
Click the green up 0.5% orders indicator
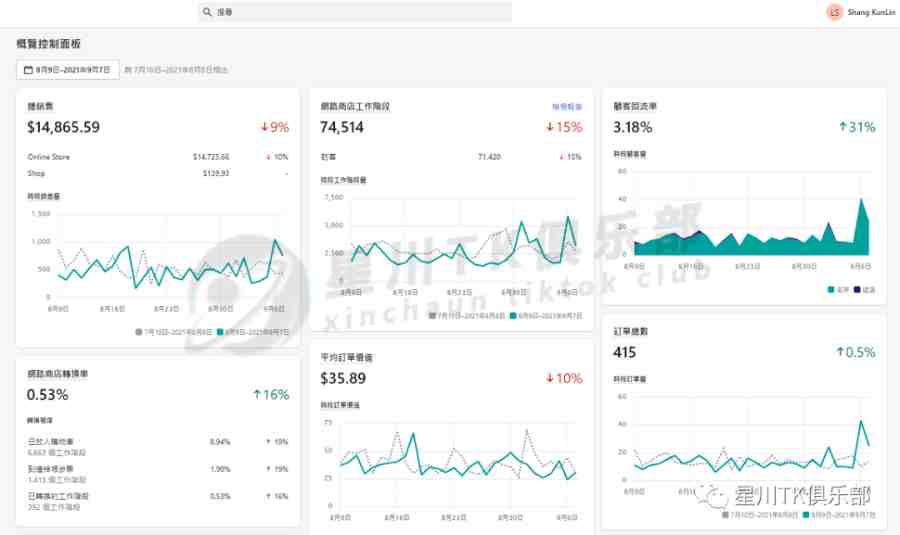[x=856, y=352]
